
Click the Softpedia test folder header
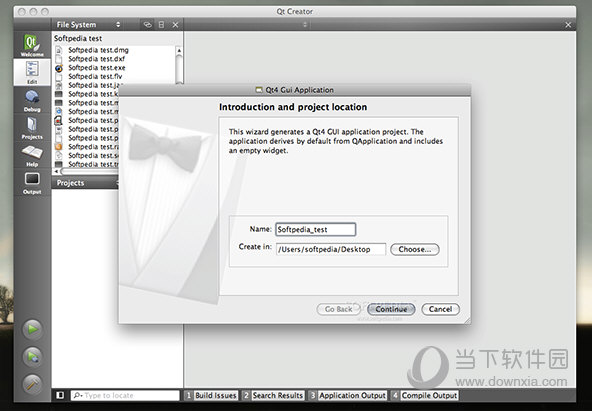pos(78,38)
